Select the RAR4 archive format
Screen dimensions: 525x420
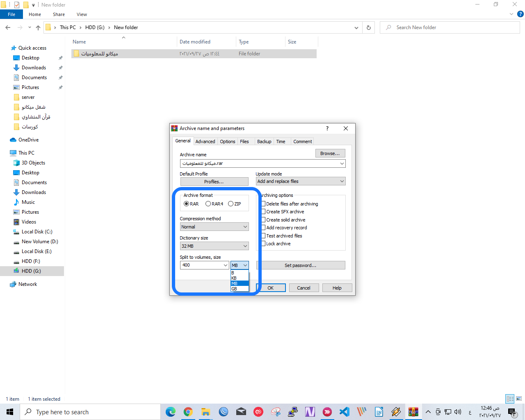tap(208, 204)
